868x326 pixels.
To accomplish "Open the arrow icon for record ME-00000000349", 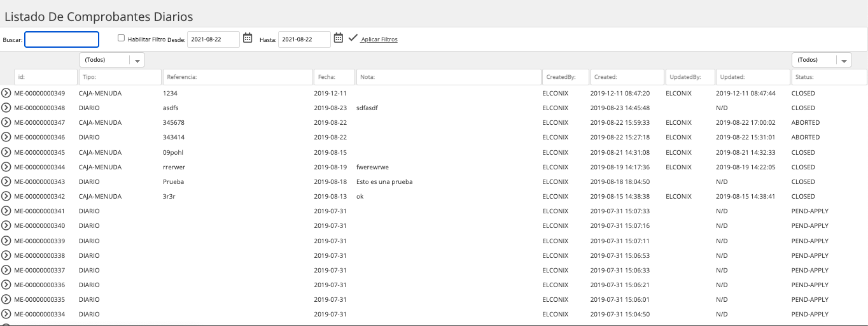I will coord(6,93).
